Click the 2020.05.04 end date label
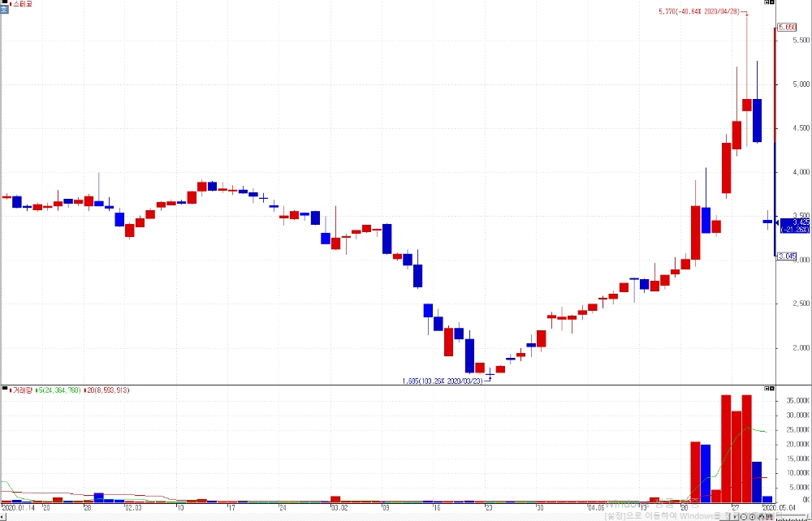Viewport: 812px width, 521px height. (x=780, y=507)
